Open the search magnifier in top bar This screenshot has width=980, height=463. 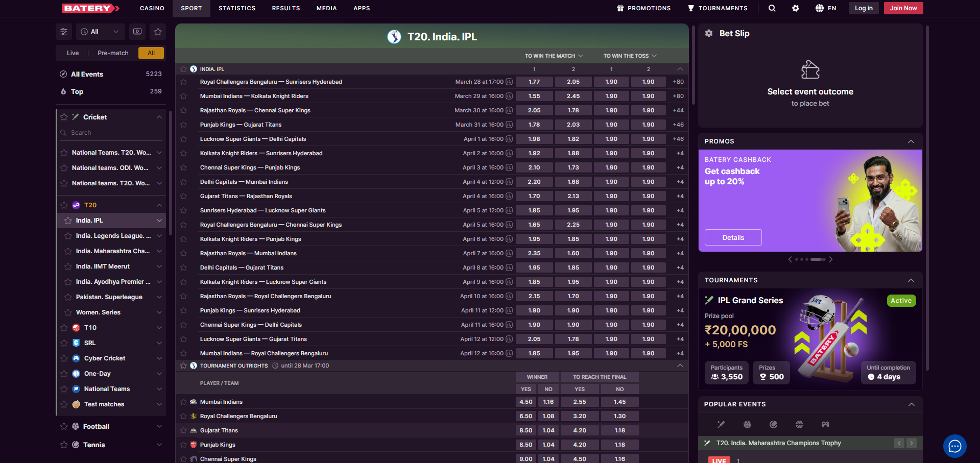(x=772, y=8)
